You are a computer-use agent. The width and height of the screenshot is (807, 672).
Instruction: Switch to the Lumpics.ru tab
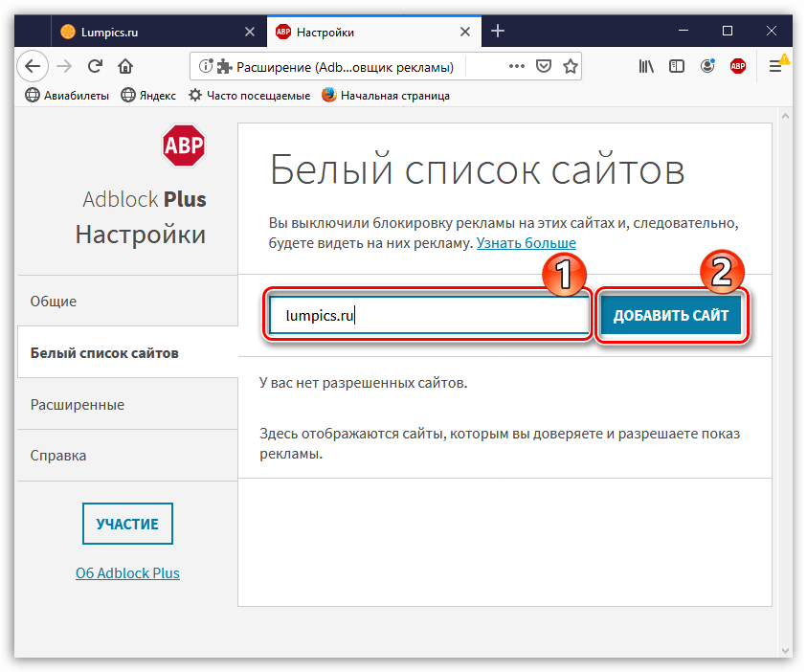tap(159, 32)
